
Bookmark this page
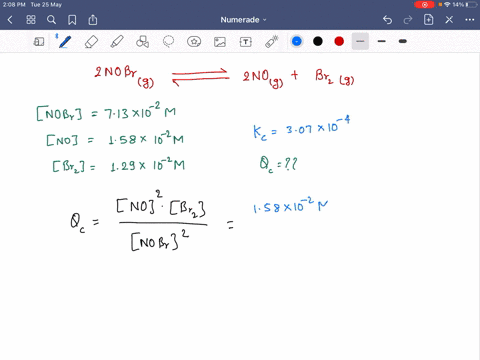(x=72, y=20)
